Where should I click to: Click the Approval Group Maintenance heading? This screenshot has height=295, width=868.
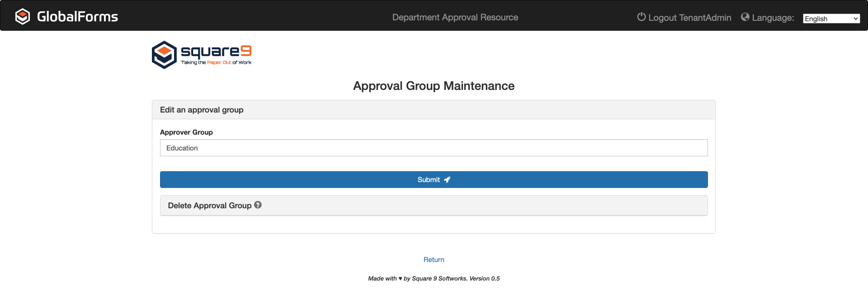pyautogui.click(x=434, y=86)
